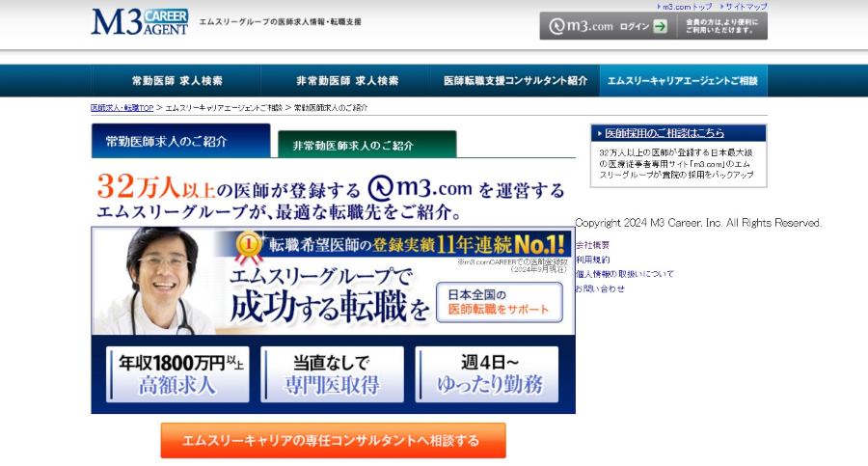This screenshot has height=466, width=868.
Task: Open 医師採用のご相談はこちら link
Action: [665, 133]
